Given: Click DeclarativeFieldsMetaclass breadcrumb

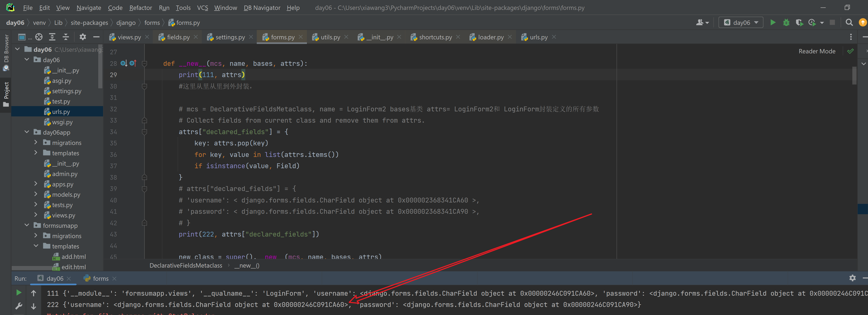Looking at the screenshot, I should point(186,266).
